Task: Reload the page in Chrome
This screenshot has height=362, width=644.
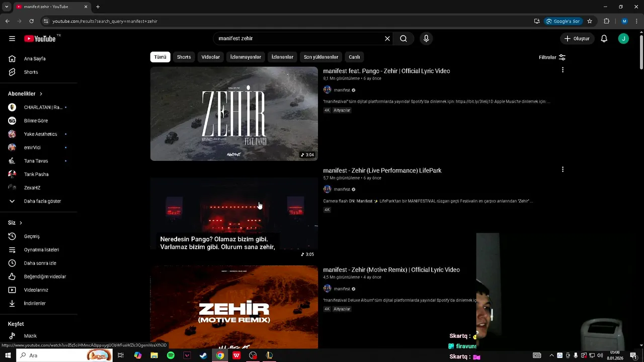Action: tap(31, 21)
